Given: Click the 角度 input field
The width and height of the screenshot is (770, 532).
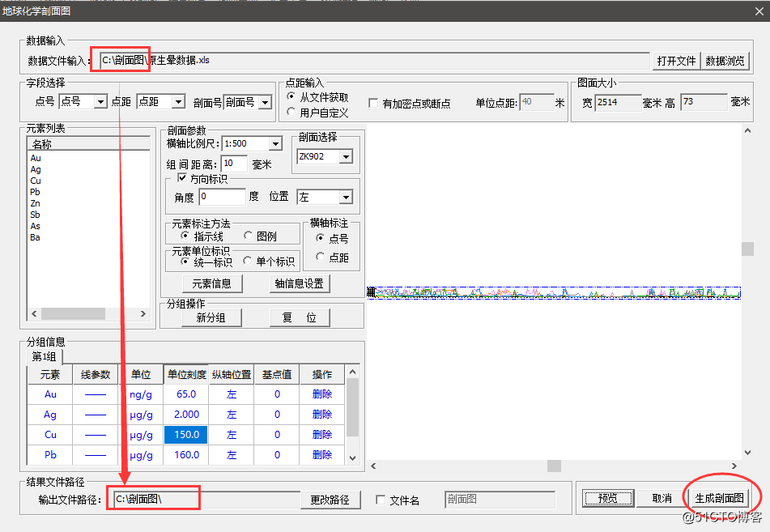Looking at the screenshot, I should click(x=222, y=197).
